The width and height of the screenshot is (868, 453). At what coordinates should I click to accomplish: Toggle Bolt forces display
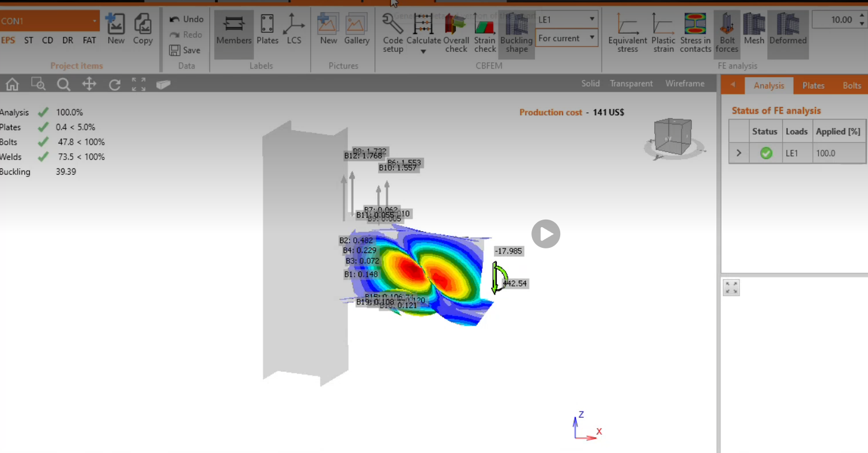727,33
